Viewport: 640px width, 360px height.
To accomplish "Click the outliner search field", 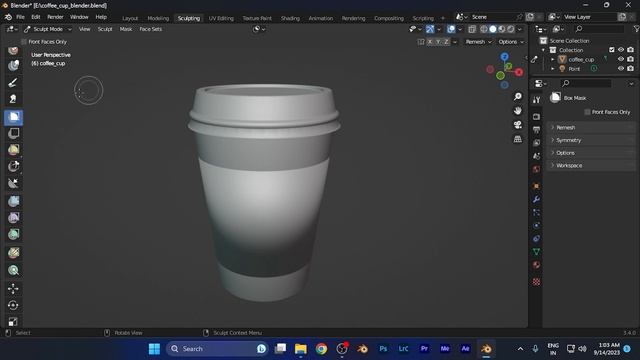I will coord(599,29).
